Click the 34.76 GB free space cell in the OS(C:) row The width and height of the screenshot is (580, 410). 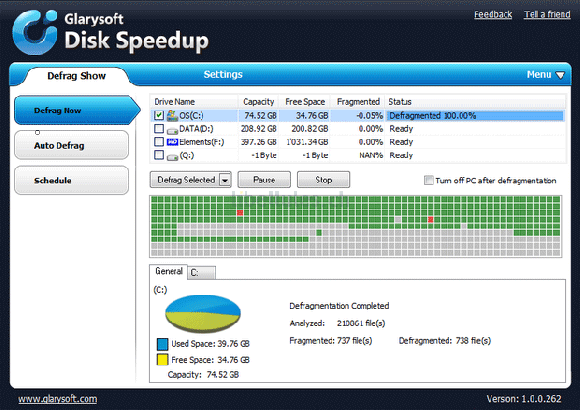[311, 115]
